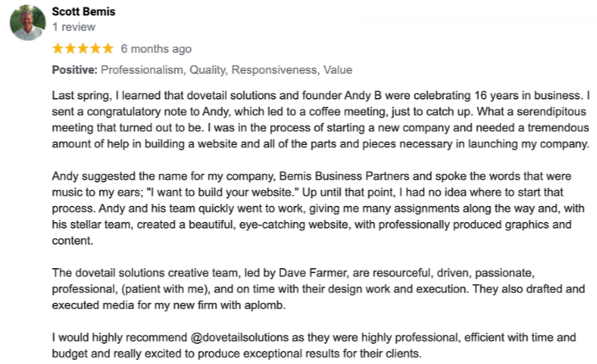Click the @dovetailsolutions mention
597x364 pixels.
(239, 337)
